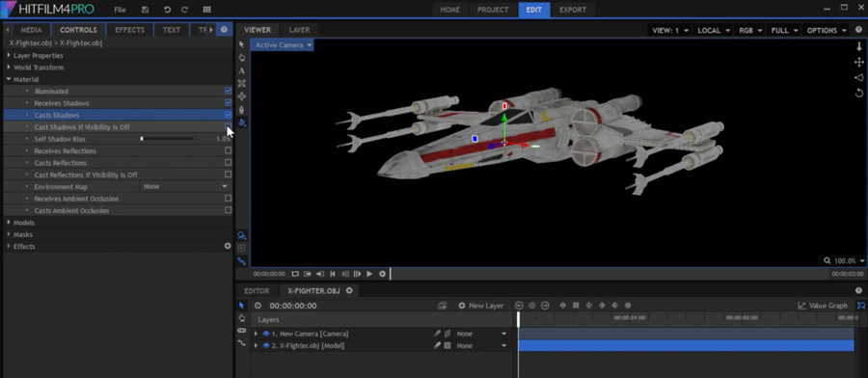This screenshot has width=868, height=378.
Task: Click the set in point icon
Action: coord(308,274)
